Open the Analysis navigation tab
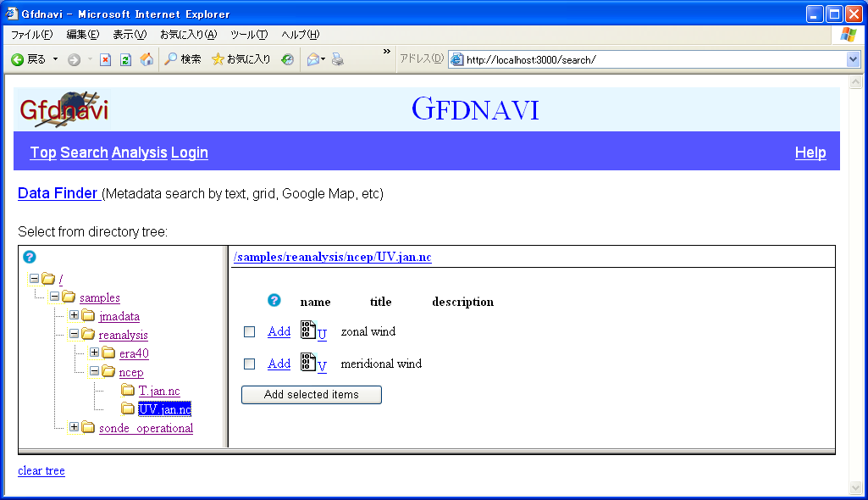The width and height of the screenshot is (868, 500). pos(140,153)
